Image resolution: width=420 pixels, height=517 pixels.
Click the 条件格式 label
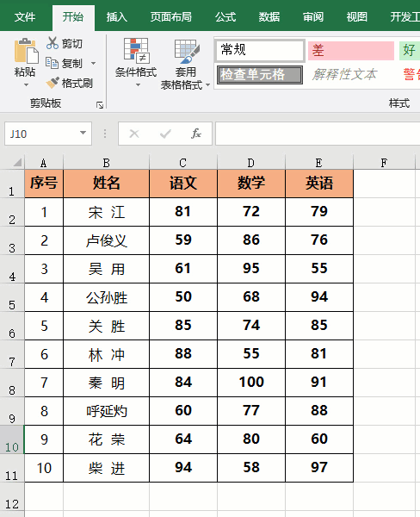coord(136,72)
